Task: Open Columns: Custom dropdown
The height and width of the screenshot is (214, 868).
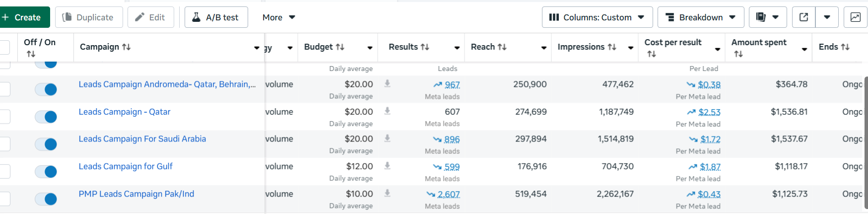Action: click(x=597, y=17)
